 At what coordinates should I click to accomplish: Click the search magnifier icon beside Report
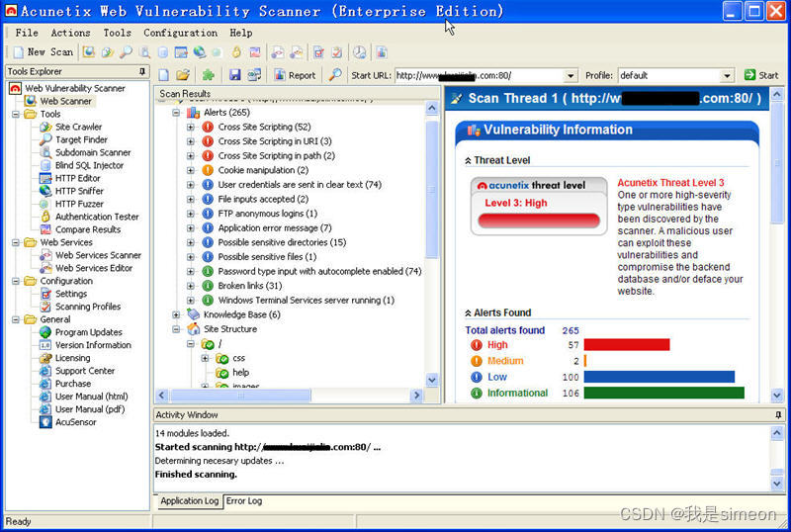pyautogui.click(x=335, y=75)
